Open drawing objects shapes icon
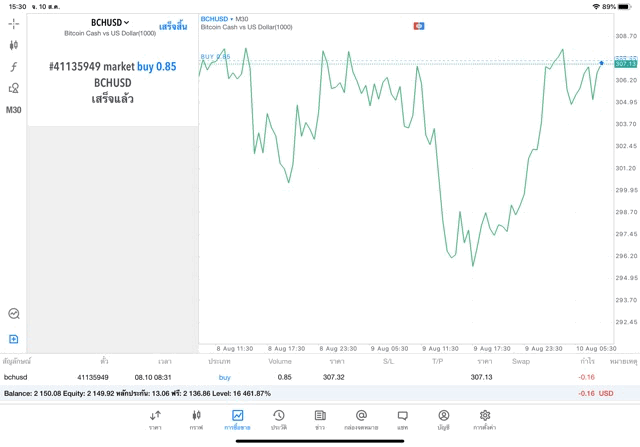 pos(14,88)
